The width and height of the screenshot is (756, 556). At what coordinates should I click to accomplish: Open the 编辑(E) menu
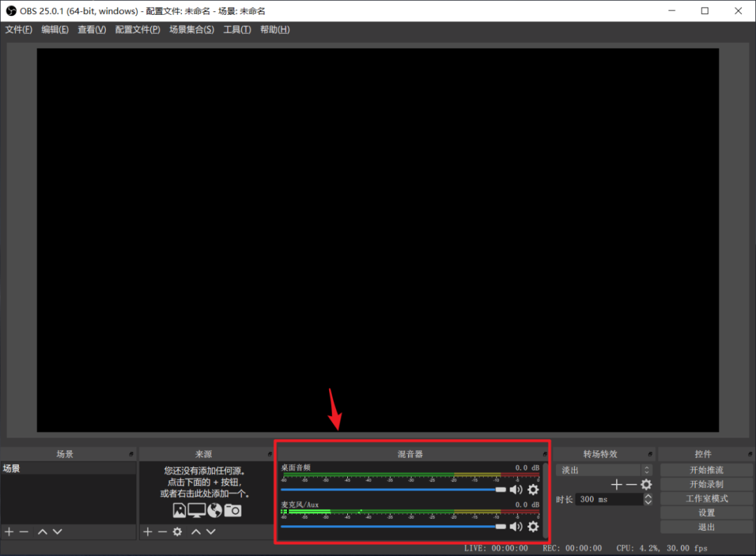point(55,29)
